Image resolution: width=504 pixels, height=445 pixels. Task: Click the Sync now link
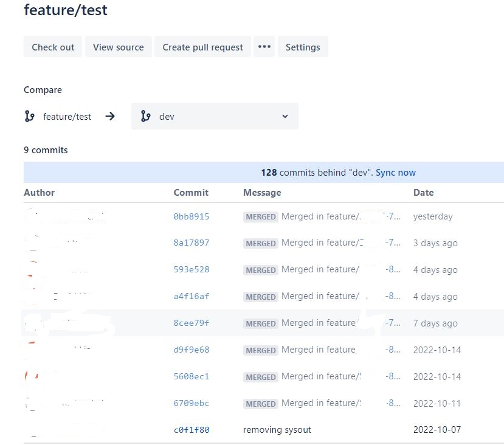tap(396, 172)
